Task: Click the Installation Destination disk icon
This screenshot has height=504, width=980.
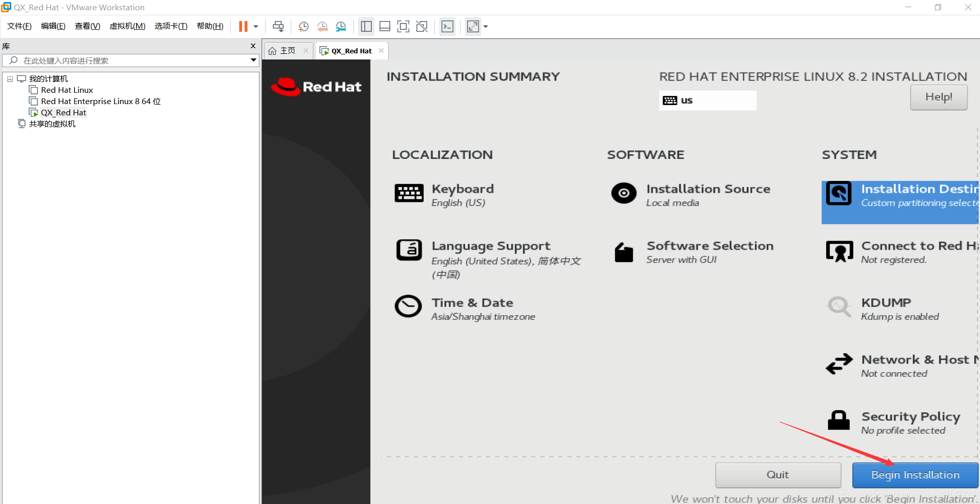Action: pos(839,193)
